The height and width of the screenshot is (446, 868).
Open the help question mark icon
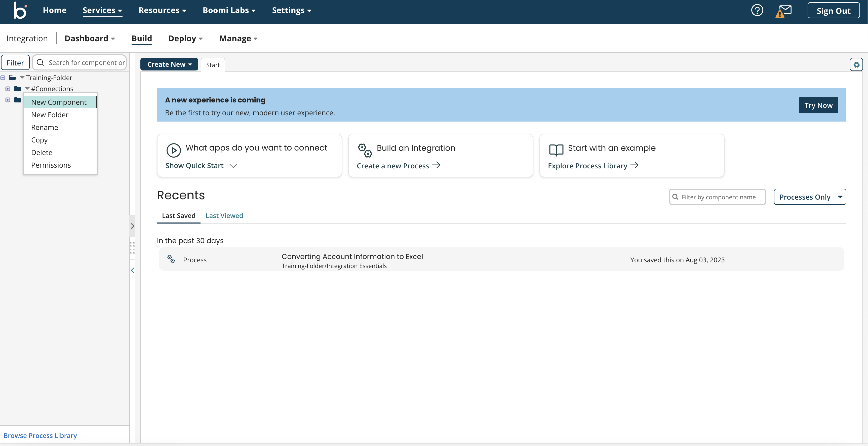[758, 10]
